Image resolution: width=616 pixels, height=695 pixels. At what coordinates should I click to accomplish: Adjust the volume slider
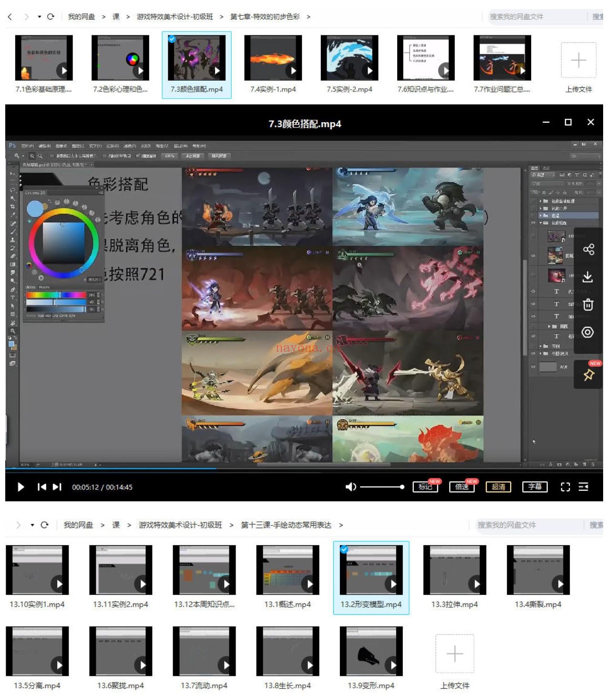coord(382,487)
